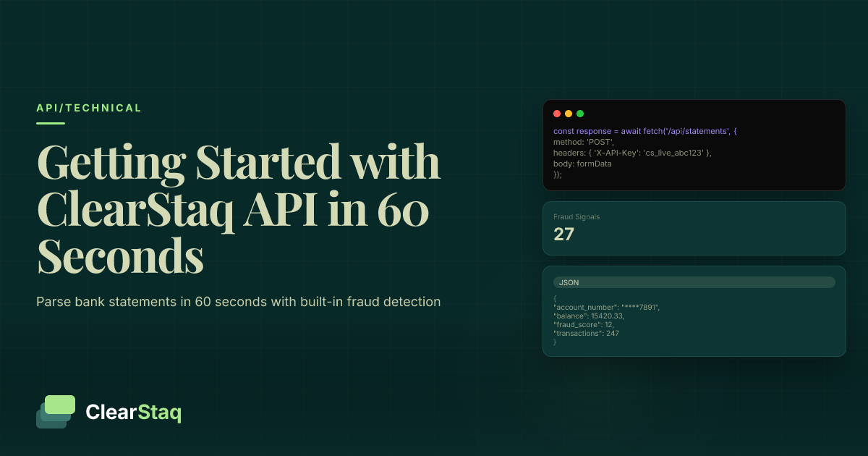This screenshot has height=456, width=868.
Task: Click the green dot in code window
Action: [x=580, y=114]
